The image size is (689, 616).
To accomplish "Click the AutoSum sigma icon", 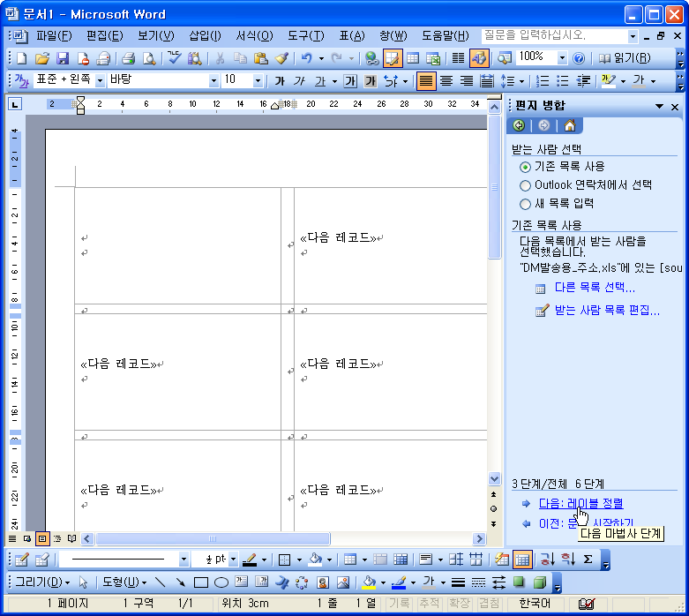I will 588,560.
